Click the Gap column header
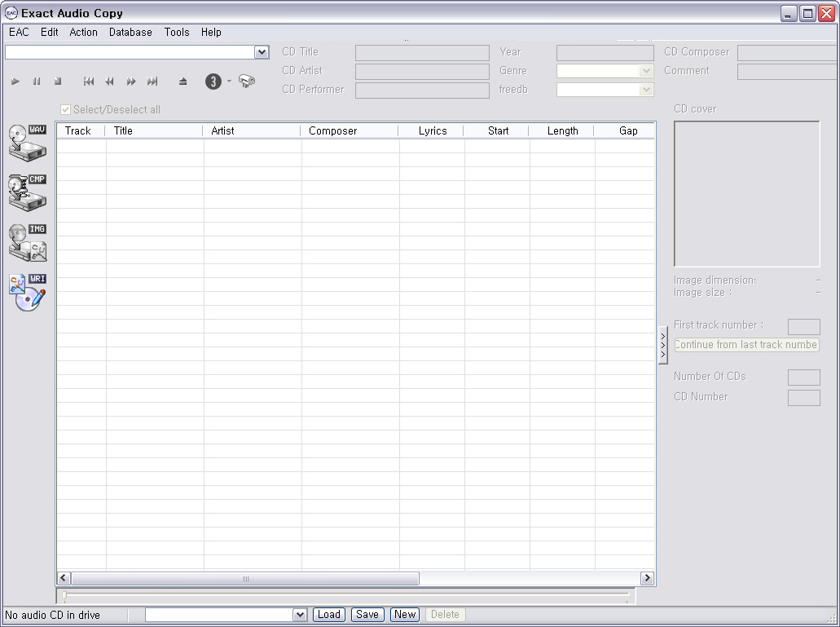Viewport: 840px width, 627px height. coord(624,130)
